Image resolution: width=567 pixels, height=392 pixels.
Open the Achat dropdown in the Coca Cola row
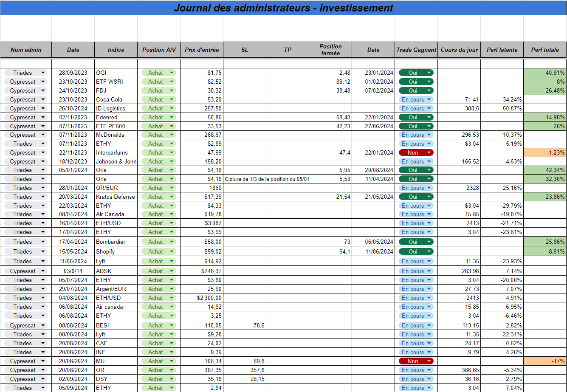pos(158,99)
